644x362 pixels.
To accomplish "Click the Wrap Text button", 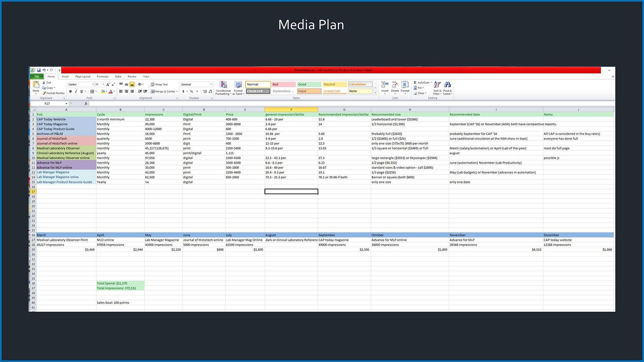I will click(159, 85).
